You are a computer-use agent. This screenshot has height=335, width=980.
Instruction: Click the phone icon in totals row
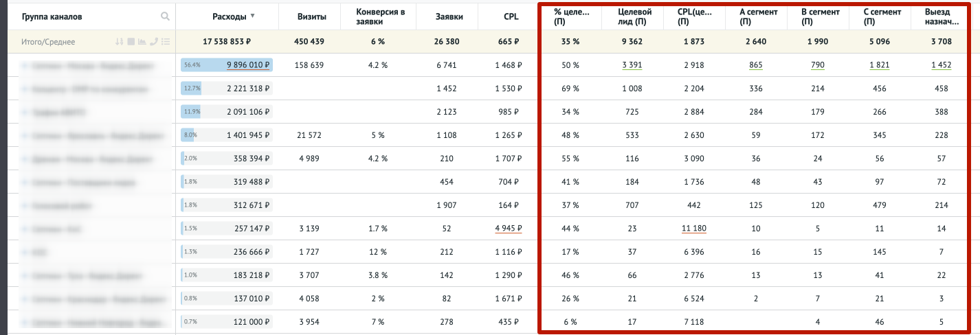[153, 42]
